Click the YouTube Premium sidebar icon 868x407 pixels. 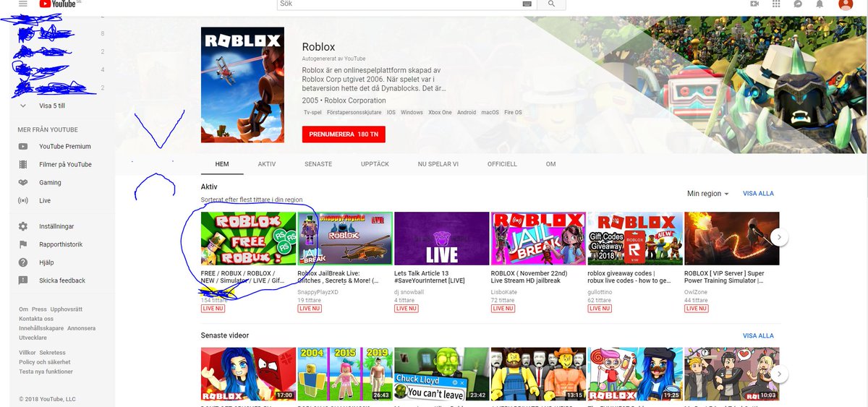(x=23, y=147)
